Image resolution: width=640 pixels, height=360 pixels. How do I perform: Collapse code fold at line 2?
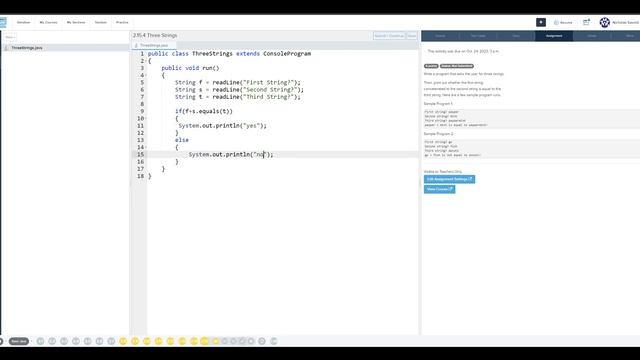pyautogui.click(x=146, y=61)
